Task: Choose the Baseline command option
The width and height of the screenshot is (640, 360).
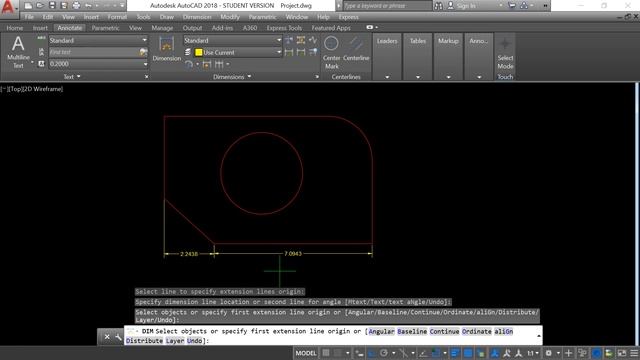Action: 412,331
